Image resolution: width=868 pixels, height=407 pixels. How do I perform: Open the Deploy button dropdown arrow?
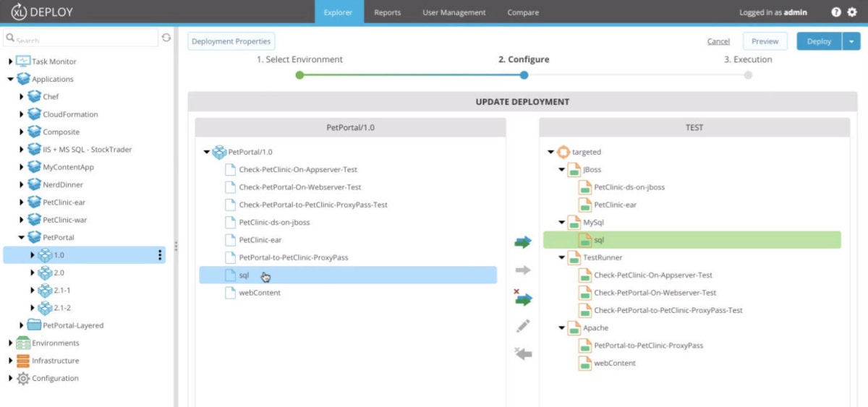coord(851,41)
